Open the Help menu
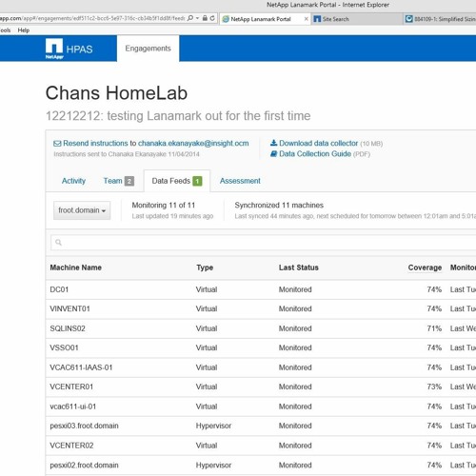The height and width of the screenshot is (476, 476). coord(24,30)
